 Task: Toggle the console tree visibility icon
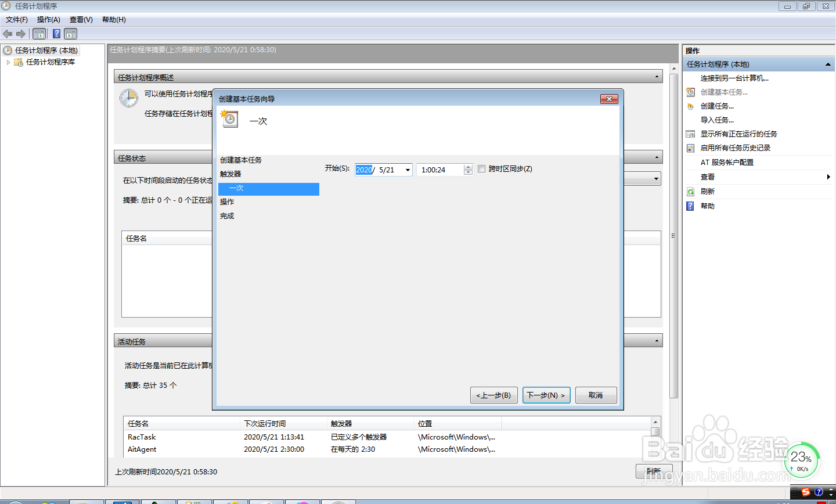(x=39, y=34)
